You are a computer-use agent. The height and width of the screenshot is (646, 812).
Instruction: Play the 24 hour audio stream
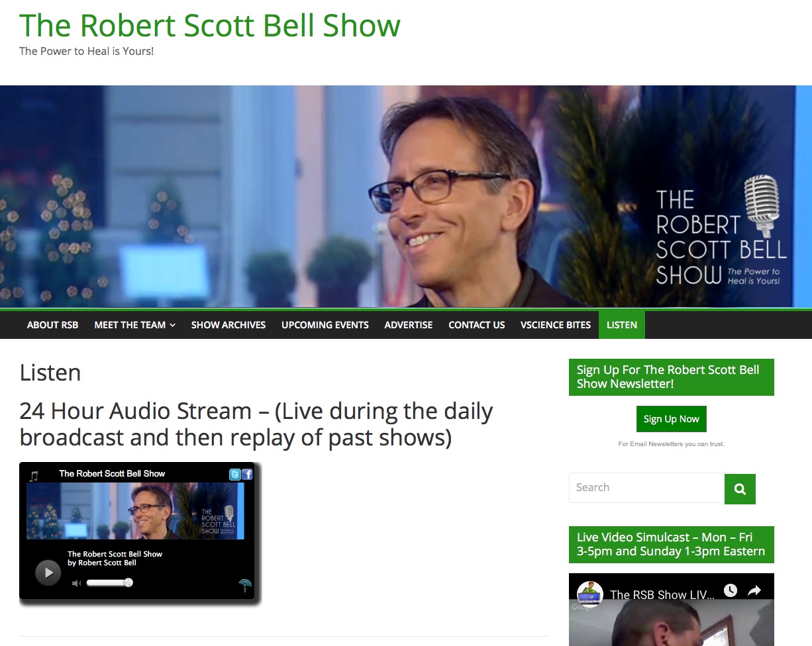48,573
